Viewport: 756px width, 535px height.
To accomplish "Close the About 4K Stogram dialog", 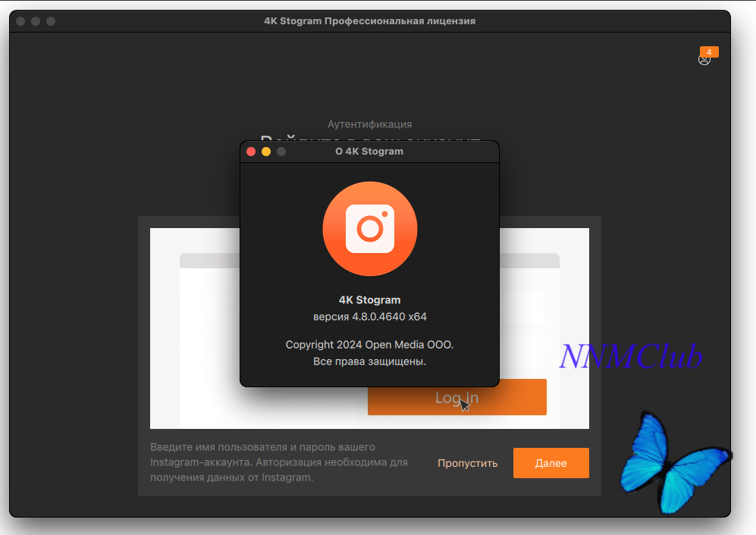I will pyautogui.click(x=251, y=152).
